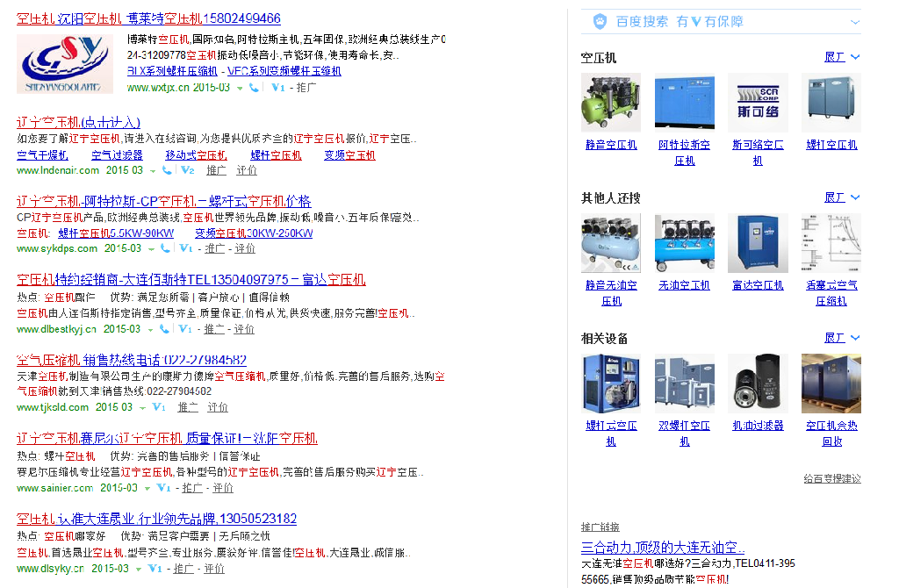Click the 无油空压机 caption link

(685, 285)
